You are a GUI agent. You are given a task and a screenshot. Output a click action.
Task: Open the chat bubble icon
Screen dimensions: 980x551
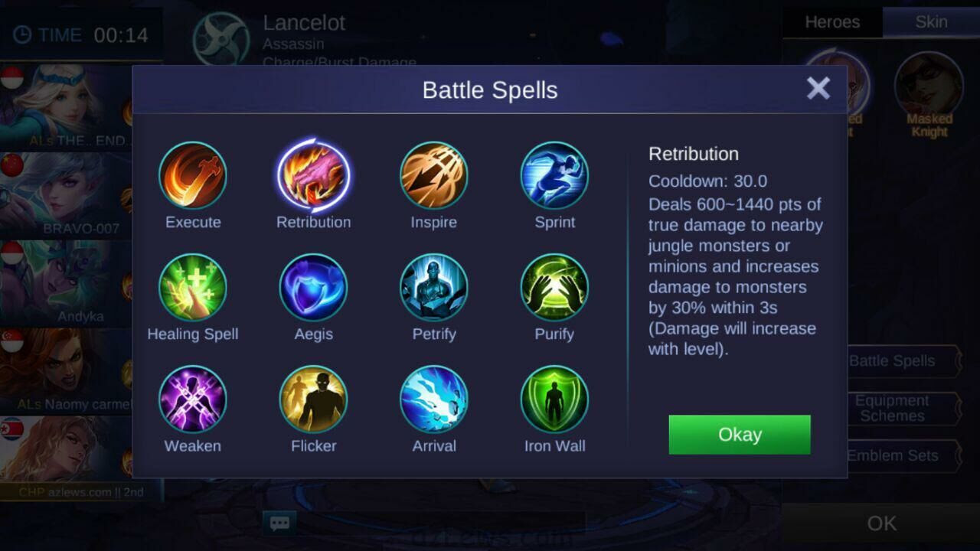(x=279, y=523)
